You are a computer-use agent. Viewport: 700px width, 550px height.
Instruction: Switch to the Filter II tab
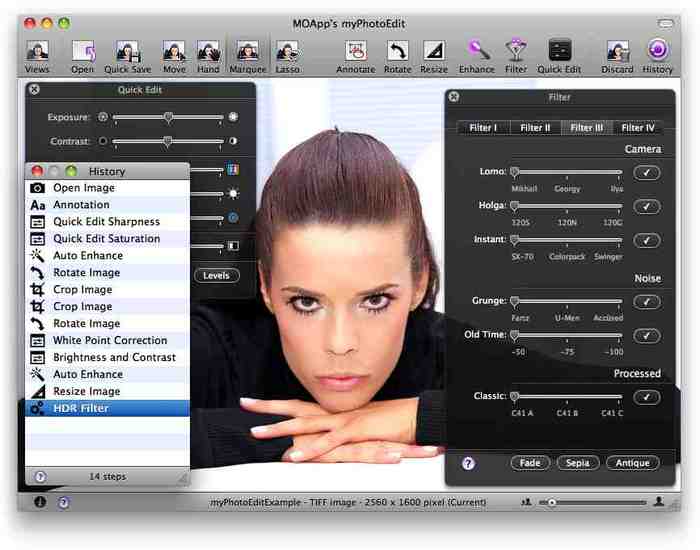(x=535, y=128)
